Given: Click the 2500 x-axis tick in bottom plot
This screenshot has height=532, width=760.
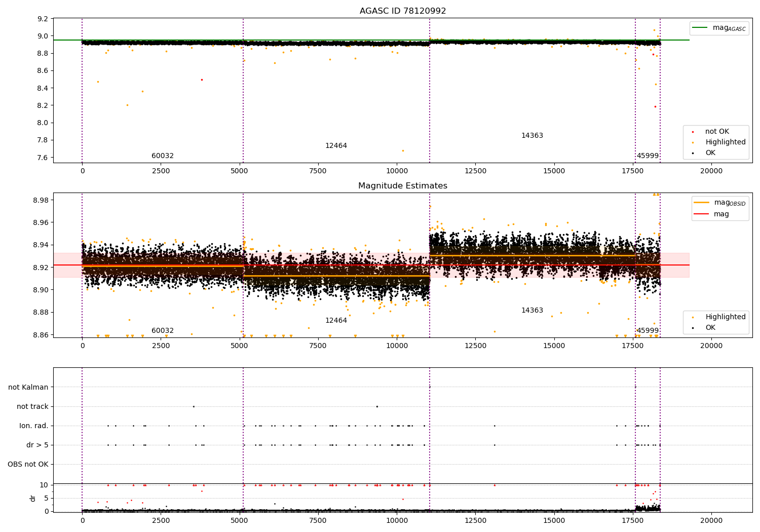Looking at the screenshot, I should (x=161, y=520).
